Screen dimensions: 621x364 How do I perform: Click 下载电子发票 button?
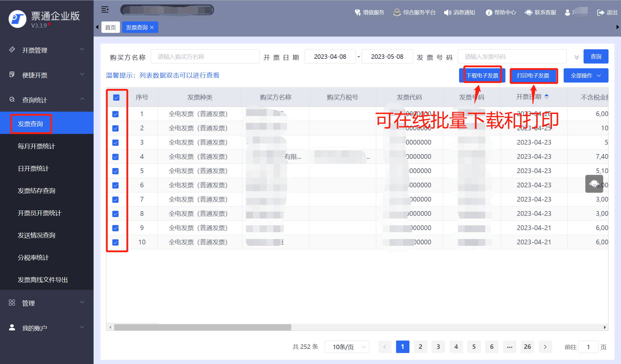tap(482, 75)
